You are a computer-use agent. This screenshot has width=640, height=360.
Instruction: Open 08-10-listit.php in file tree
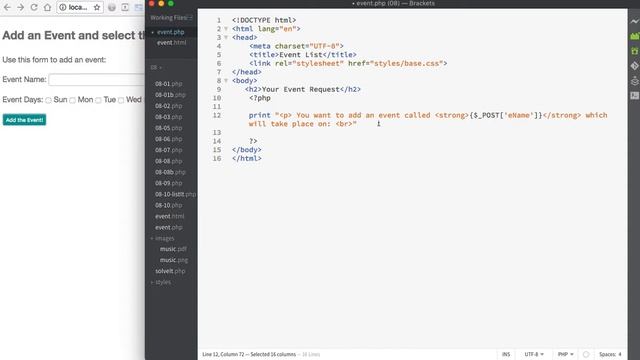[x=176, y=194]
